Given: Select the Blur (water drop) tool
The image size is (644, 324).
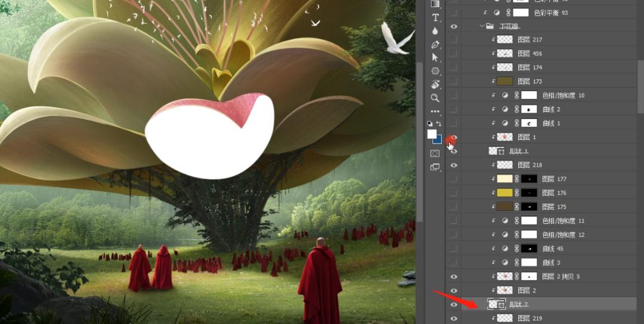Looking at the screenshot, I should (435, 31).
